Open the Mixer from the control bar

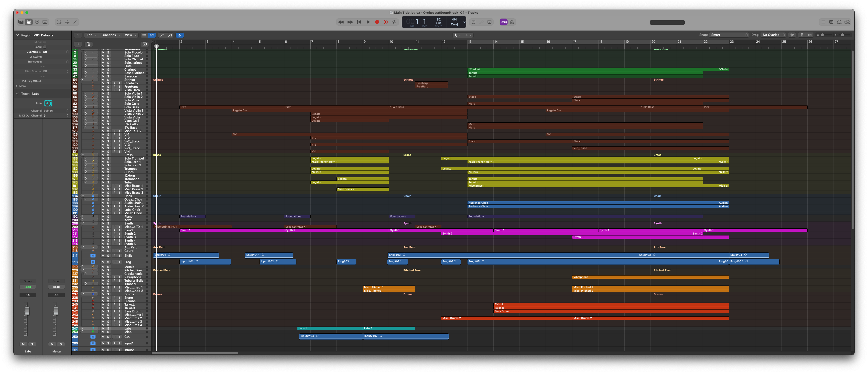pyautogui.click(x=67, y=22)
